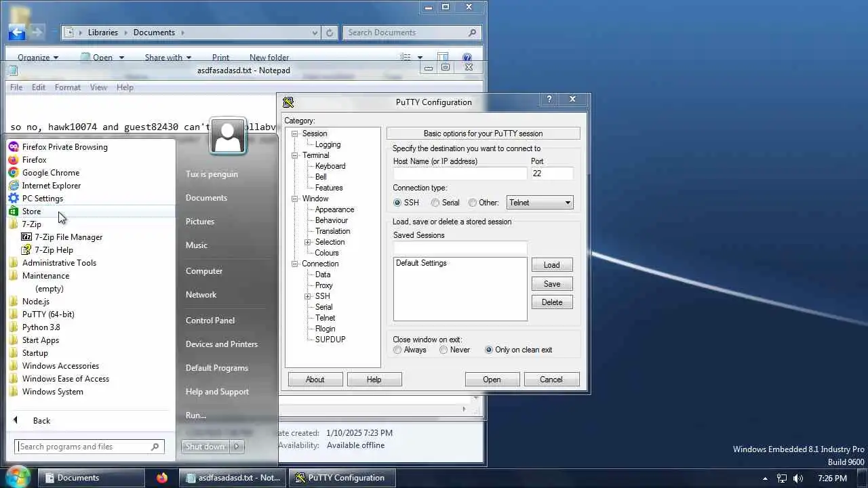Click the network tray icon
Screen dimensions: 868x488
click(782, 479)
